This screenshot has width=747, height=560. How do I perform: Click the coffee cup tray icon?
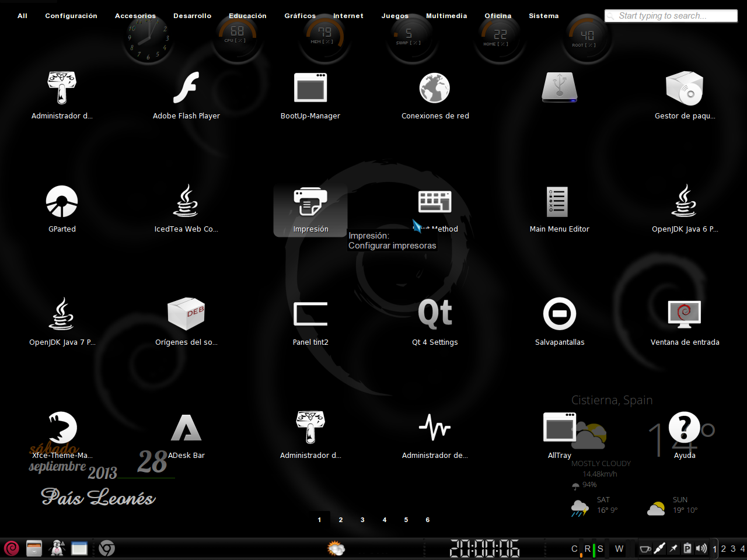point(645,548)
